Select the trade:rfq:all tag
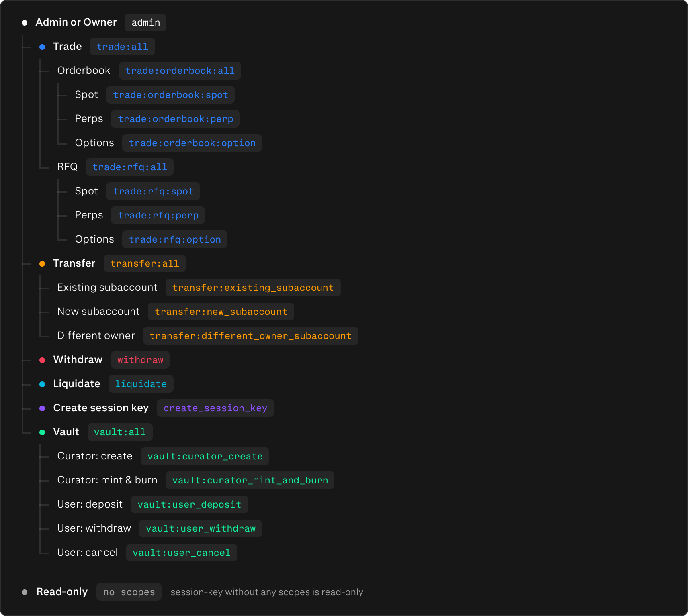The width and height of the screenshot is (688, 616). (x=130, y=167)
